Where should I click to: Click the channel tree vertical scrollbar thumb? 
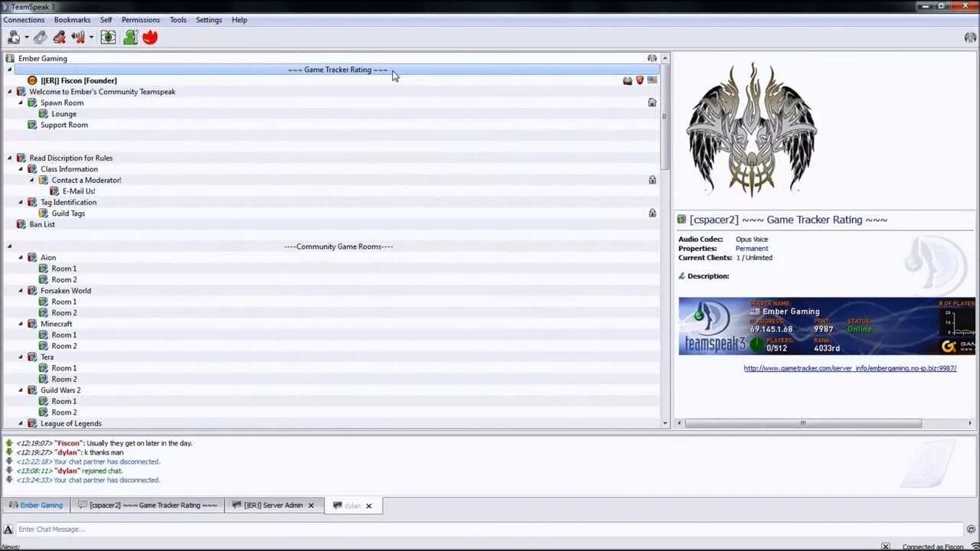click(665, 116)
